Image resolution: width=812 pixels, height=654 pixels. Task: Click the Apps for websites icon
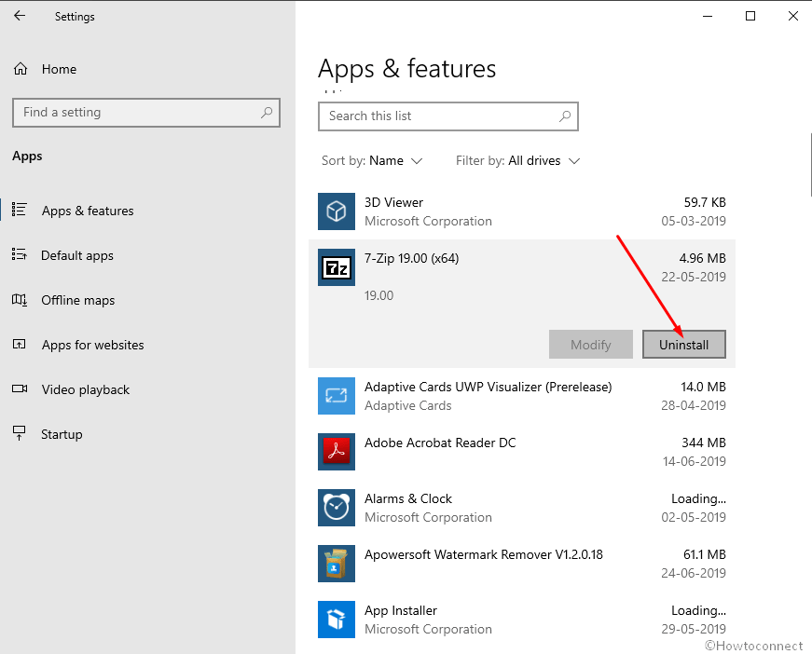[x=20, y=344]
